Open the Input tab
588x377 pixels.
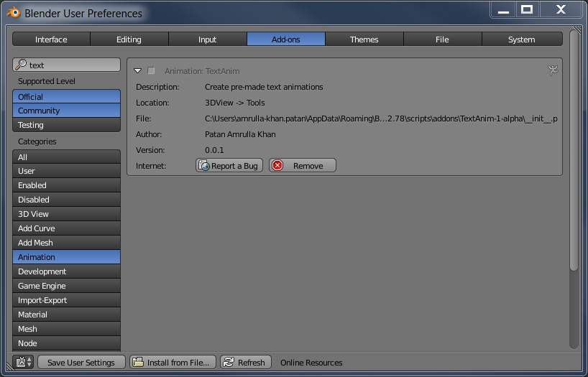tap(207, 39)
